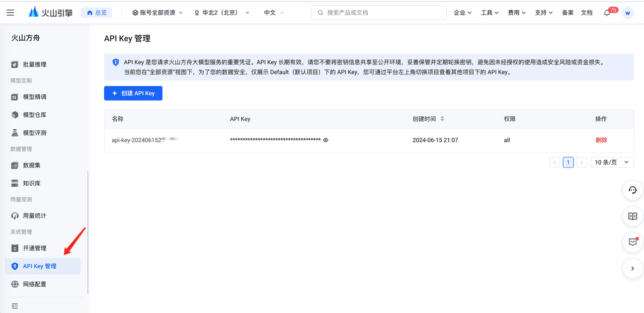Click the API Key 管理 page heading
644x313 pixels.
point(127,38)
